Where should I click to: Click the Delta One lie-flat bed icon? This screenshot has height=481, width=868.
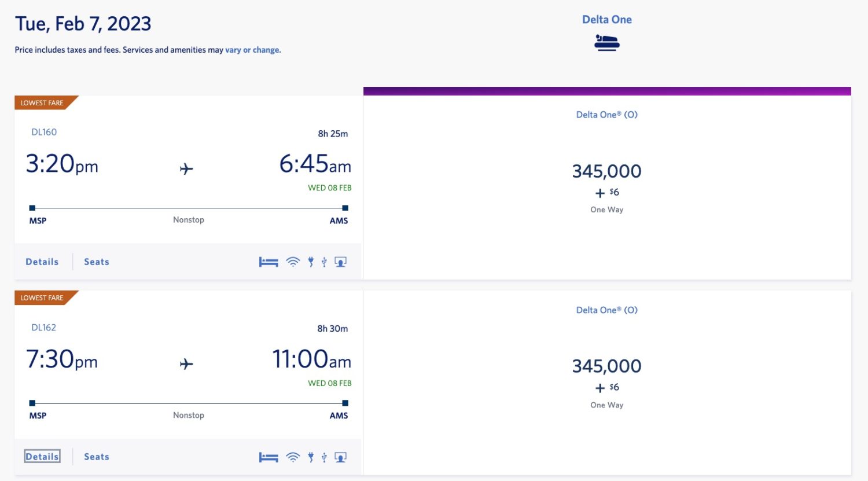point(606,42)
